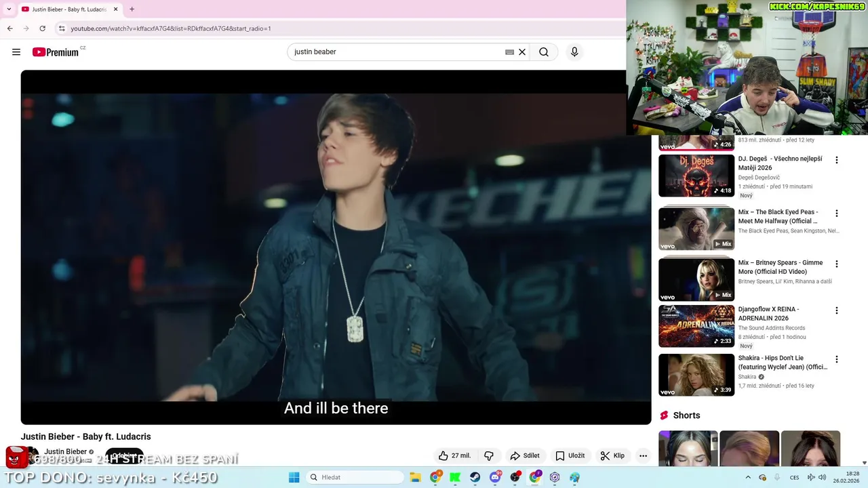Play Britney Spears Gimme More mix thumbnail
868x488 pixels.
tap(696, 279)
